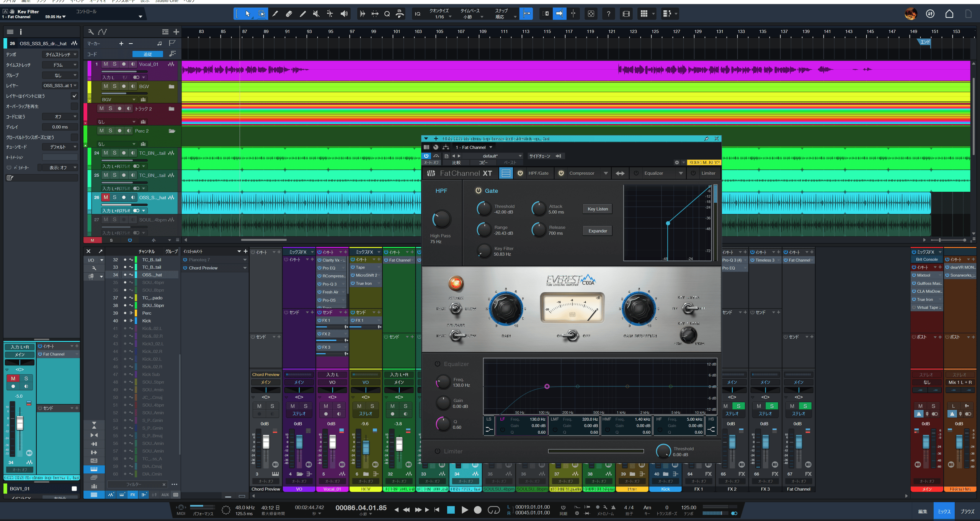Viewport: 980px width, 521px height.
Task: Click LF band node in EQ graph
Action: [547, 387]
